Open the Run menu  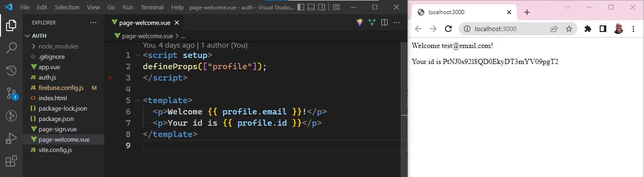click(128, 7)
